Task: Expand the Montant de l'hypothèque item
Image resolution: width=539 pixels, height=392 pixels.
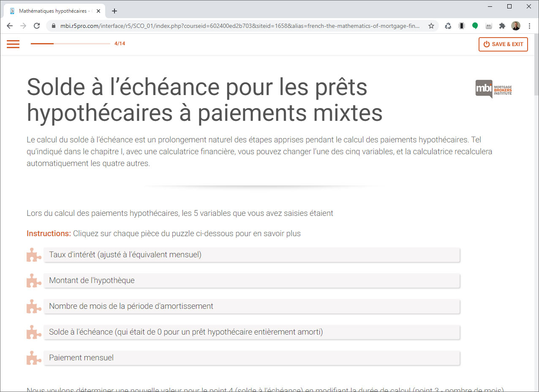Action: pos(251,281)
